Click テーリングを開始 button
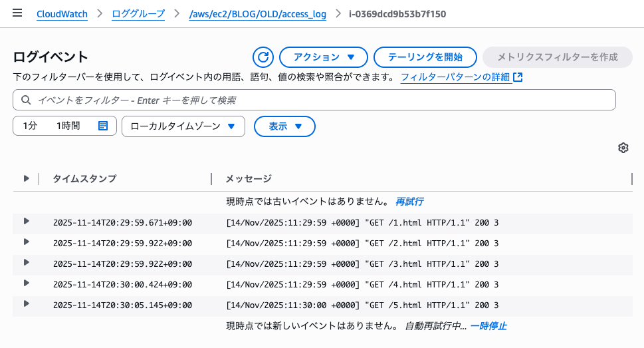 click(x=425, y=57)
